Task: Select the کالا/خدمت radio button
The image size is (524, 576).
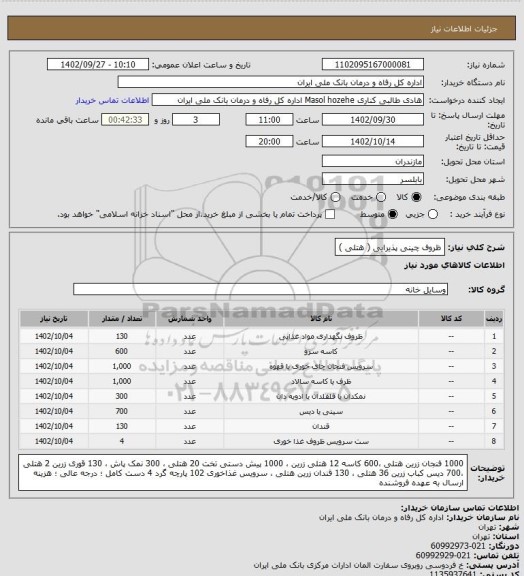Action: pyautogui.click(x=335, y=197)
